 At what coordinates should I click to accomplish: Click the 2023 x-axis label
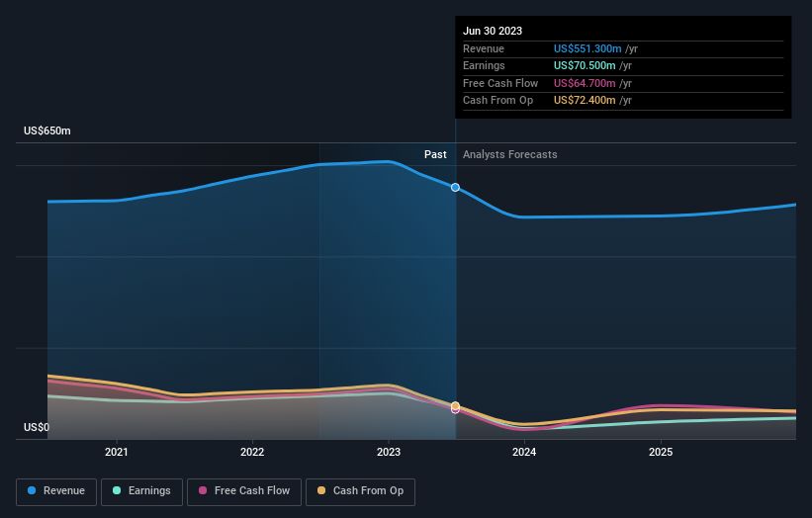tap(389, 452)
